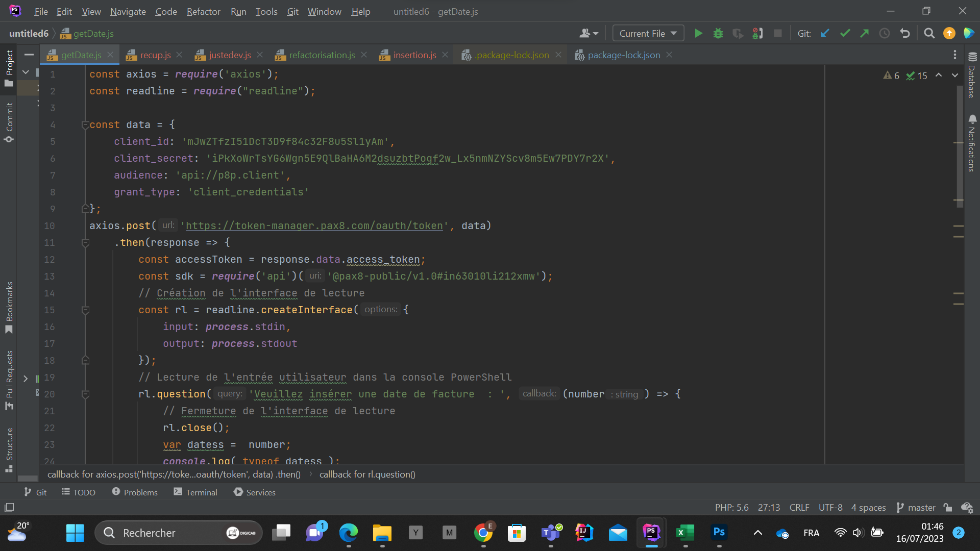Run the current file with green play icon
The width and height of the screenshot is (980, 551).
pos(698,34)
